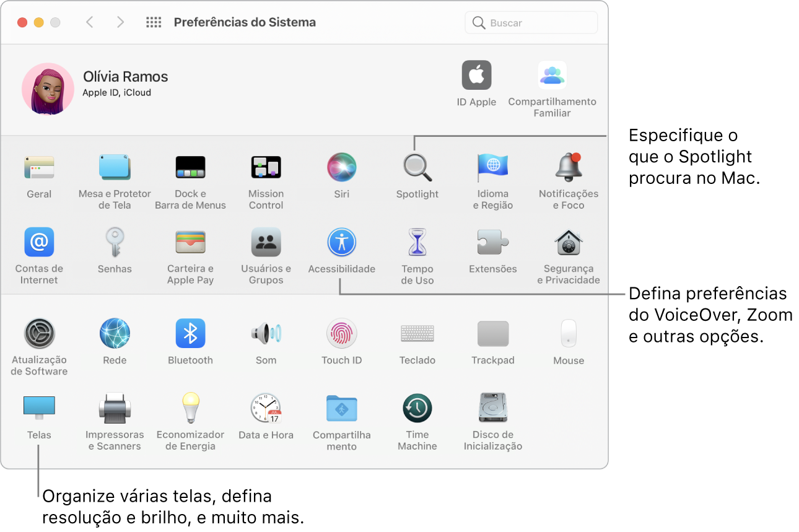Open the Mouse preferences
The image size is (799, 532).
pyautogui.click(x=569, y=334)
